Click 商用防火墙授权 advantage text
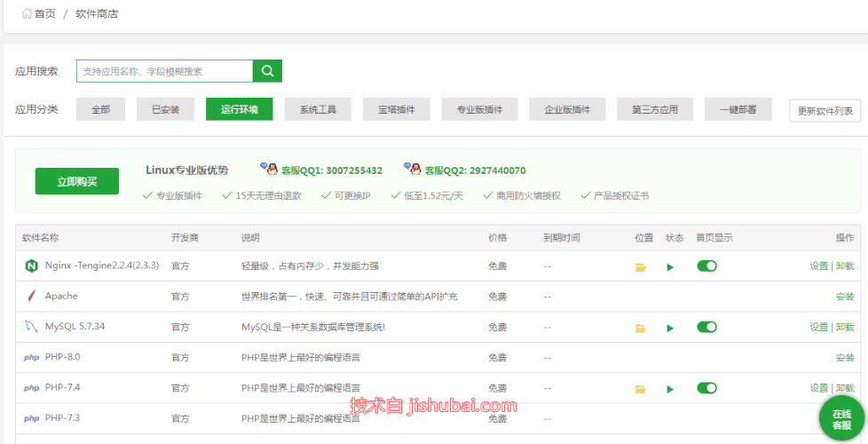Image resolution: width=868 pixels, height=444 pixels. pyautogui.click(x=529, y=195)
